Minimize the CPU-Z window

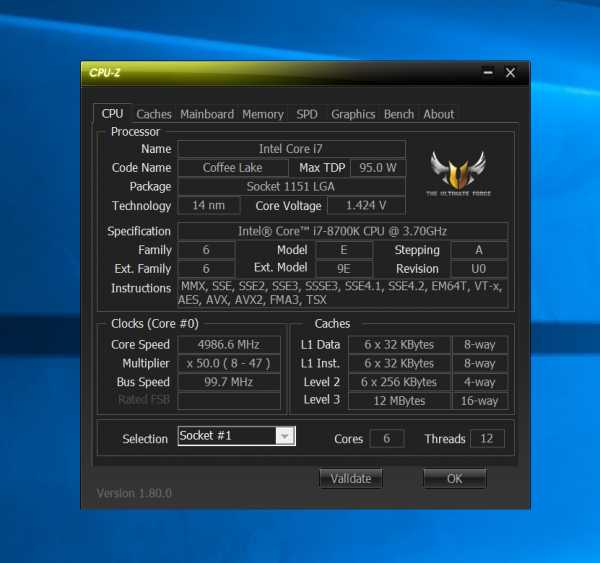click(x=488, y=72)
